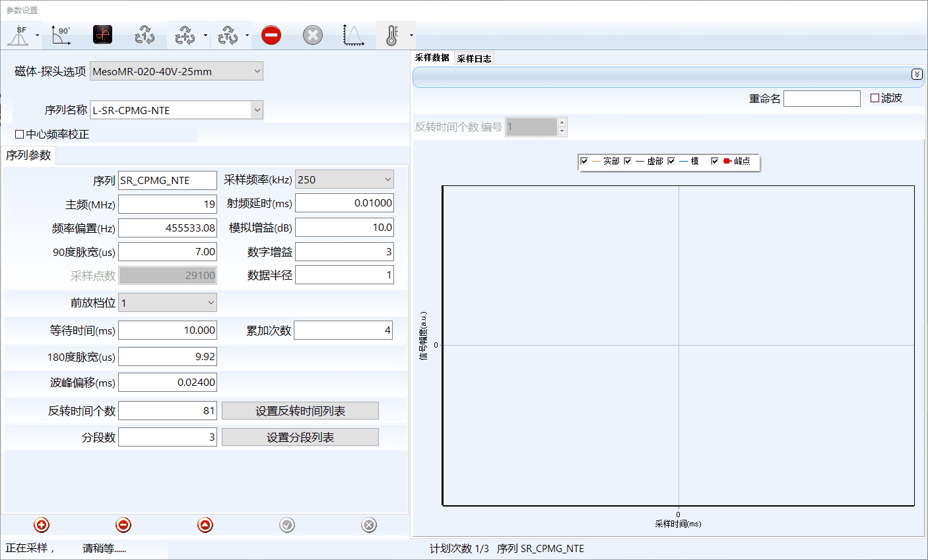The image size is (928, 560).
Task: Click the bell curve spectrum icon
Action: (354, 35)
